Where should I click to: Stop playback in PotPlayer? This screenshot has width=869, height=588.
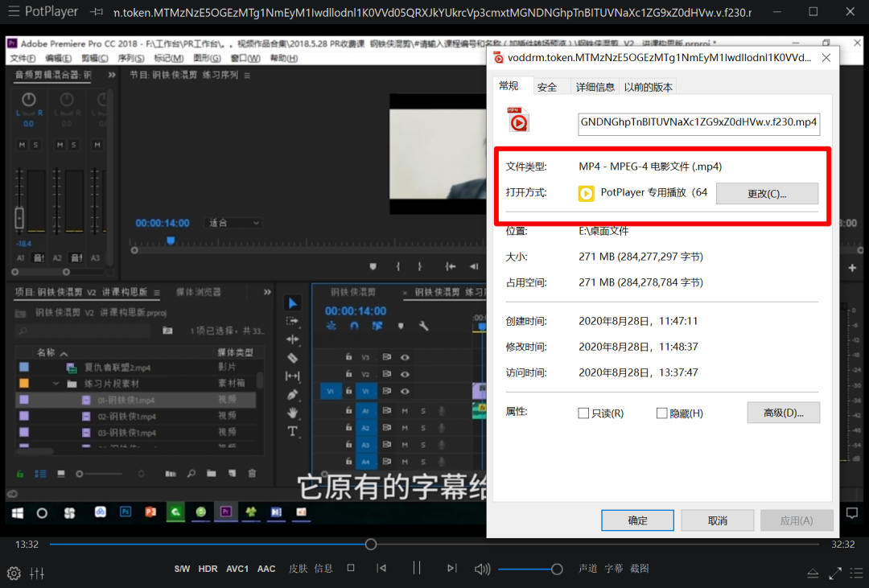pos(351,568)
